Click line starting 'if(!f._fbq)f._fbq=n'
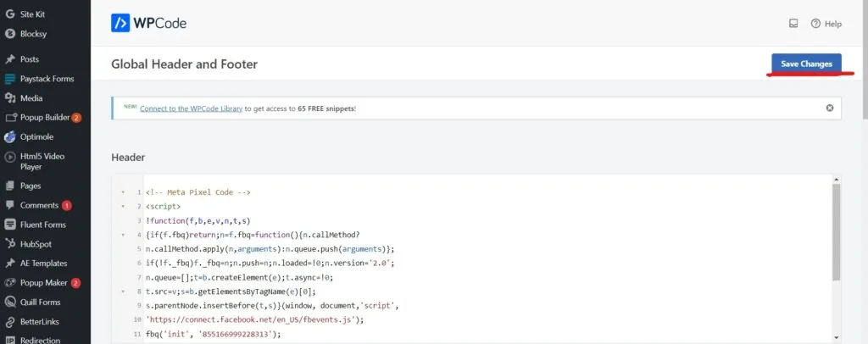This screenshot has width=868, height=344. point(270,263)
